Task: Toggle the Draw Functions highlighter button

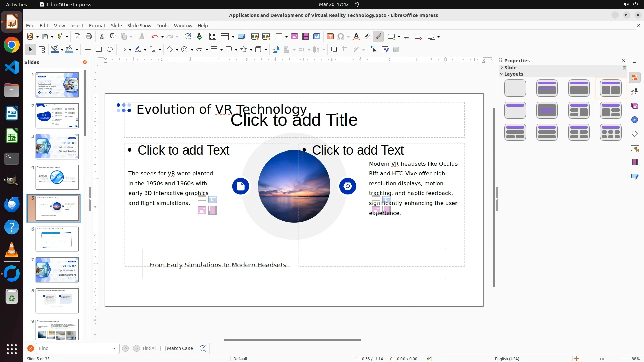Action: pos(378,37)
